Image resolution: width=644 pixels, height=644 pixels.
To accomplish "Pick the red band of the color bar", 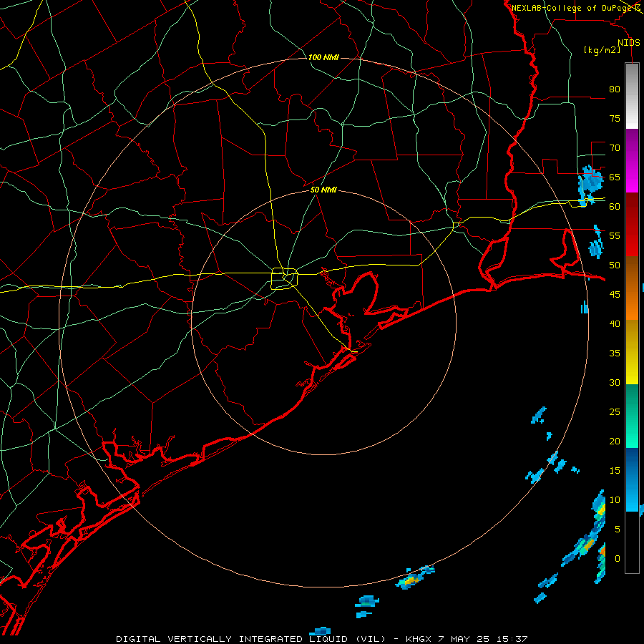I will (x=632, y=225).
